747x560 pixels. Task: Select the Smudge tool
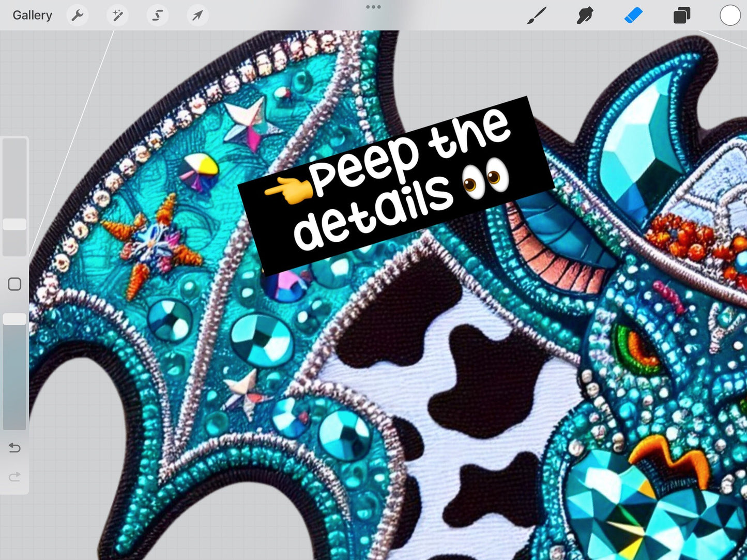[x=585, y=15]
